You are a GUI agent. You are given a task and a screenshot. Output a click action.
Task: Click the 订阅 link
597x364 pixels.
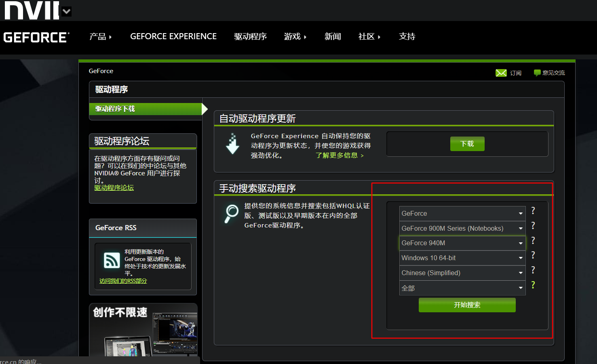(516, 73)
